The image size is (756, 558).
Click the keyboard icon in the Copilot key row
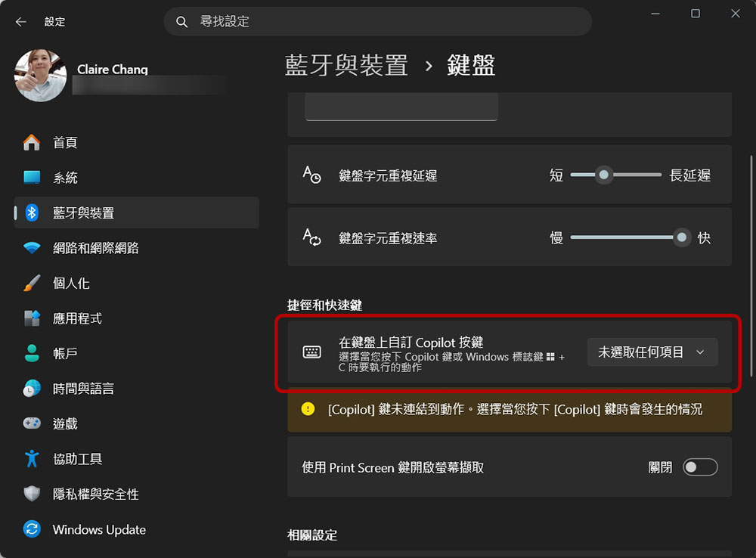pos(311,352)
